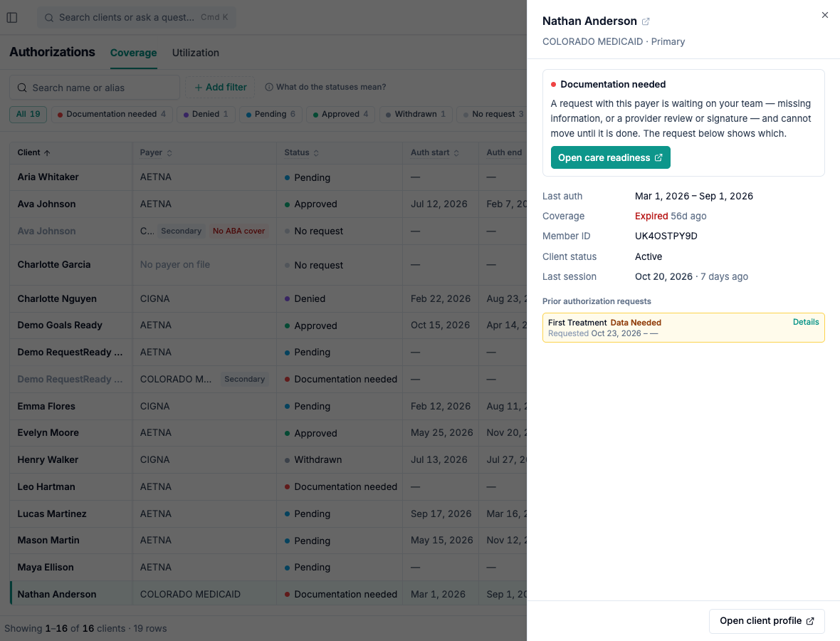
Task: Select Demo Goals Ready client
Action: 60,325
